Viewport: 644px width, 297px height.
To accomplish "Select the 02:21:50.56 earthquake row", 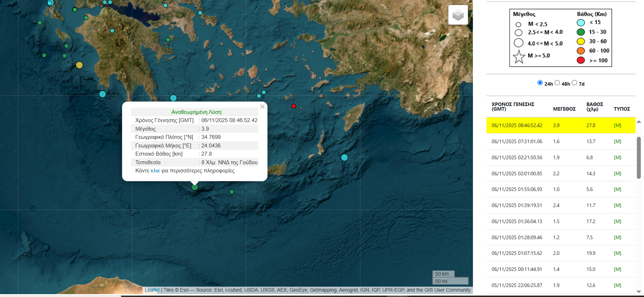I will click(560, 157).
